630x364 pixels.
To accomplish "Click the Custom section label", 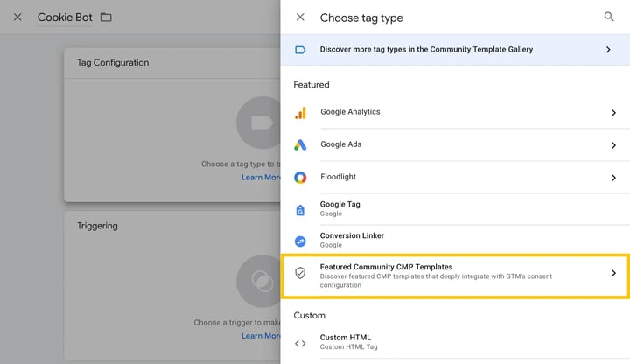I will [x=310, y=315].
